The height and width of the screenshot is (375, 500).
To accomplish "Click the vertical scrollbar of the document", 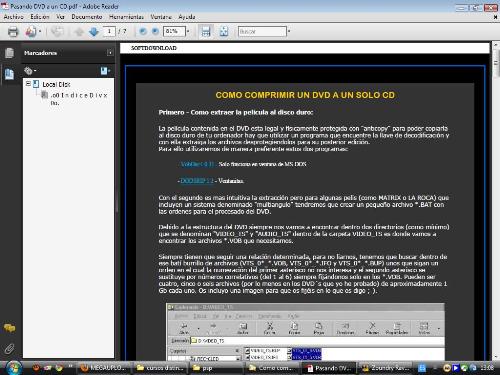I will tap(495, 200).
